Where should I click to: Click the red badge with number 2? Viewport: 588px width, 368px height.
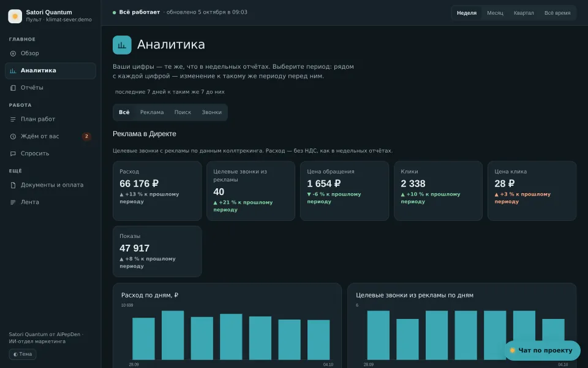click(86, 136)
